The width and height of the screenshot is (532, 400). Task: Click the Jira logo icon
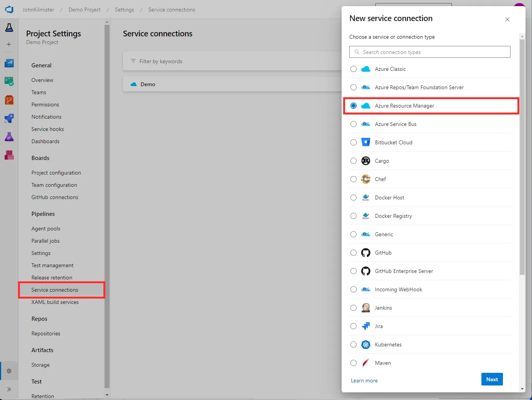(366, 326)
